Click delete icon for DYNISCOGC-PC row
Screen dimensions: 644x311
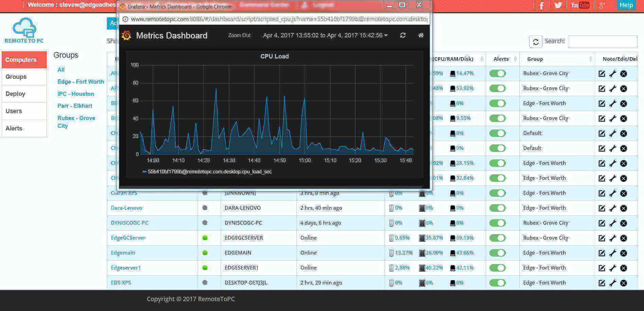point(624,223)
